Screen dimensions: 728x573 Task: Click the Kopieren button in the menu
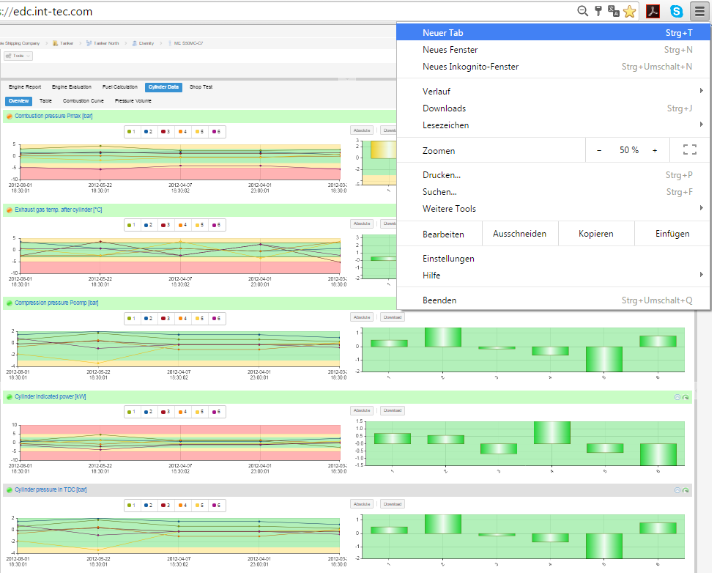pos(595,234)
